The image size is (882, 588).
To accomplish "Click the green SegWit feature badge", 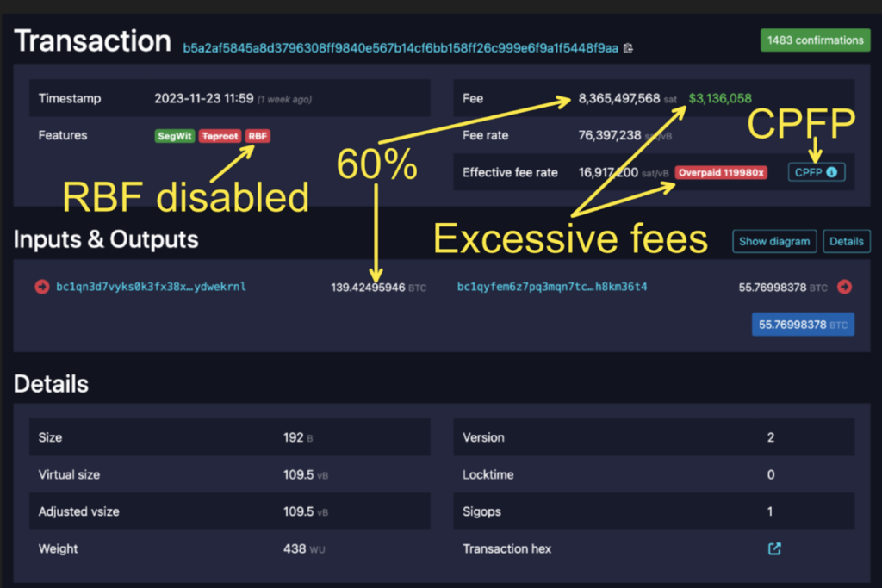I will click(x=175, y=136).
